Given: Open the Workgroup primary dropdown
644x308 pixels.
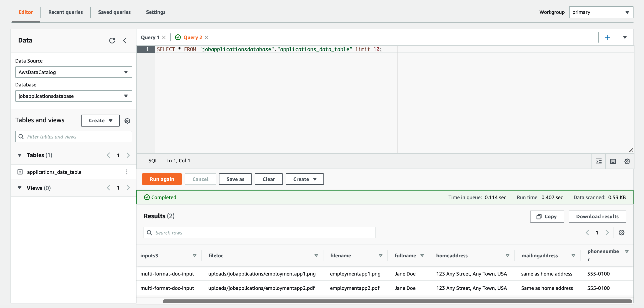Looking at the screenshot, I should [601, 12].
